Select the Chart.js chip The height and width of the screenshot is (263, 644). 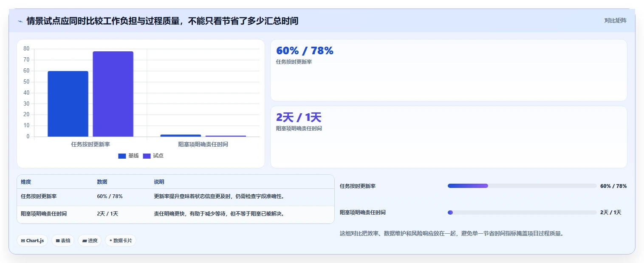pyautogui.click(x=33, y=241)
